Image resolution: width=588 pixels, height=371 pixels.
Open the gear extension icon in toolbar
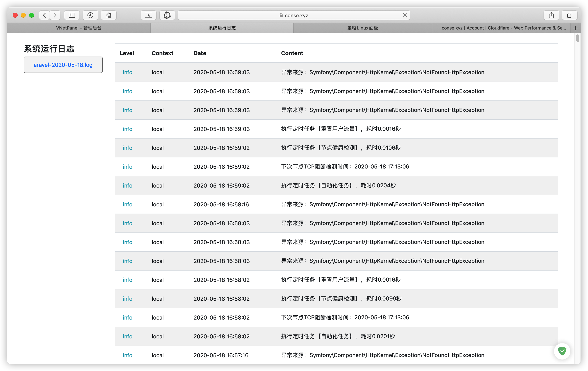pos(167,15)
